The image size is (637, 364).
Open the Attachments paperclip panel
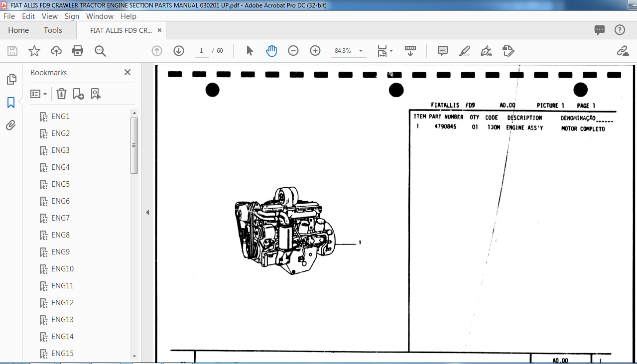coord(11,125)
